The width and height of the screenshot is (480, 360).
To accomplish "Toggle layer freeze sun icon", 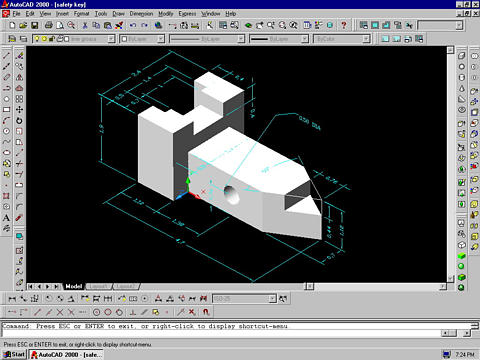I will [44, 39].
